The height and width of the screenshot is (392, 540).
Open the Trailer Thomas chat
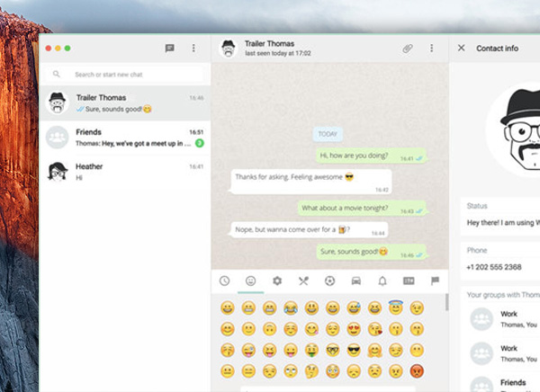[125, 102]
